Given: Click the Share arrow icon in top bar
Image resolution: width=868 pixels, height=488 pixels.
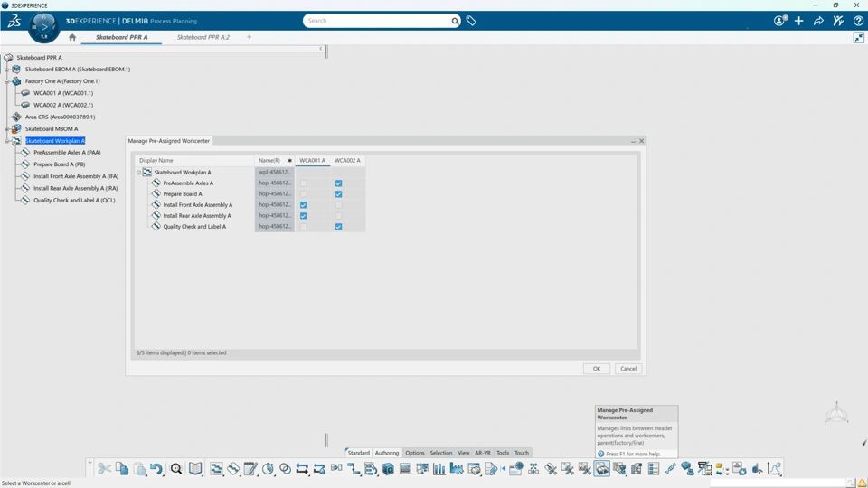Looking at the screenshot, I should 818,21.
